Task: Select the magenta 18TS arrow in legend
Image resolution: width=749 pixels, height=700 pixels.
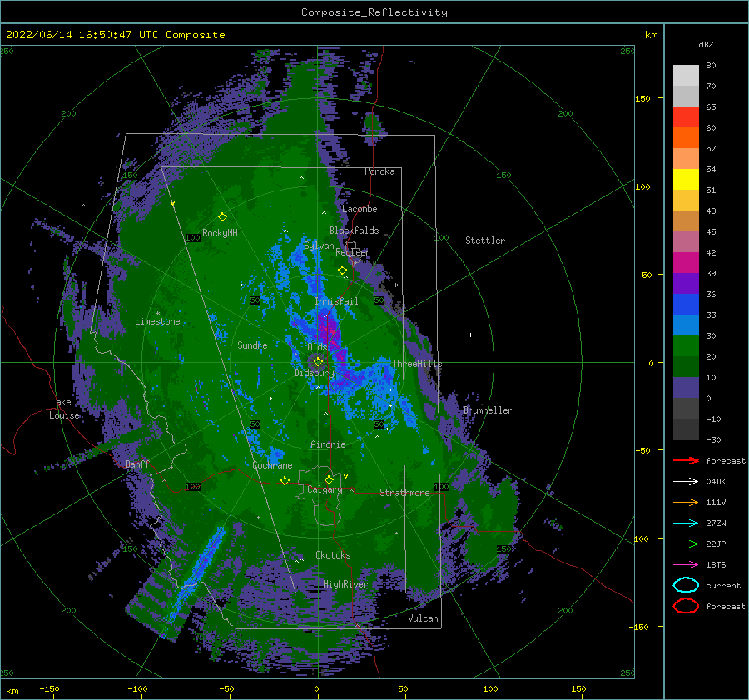Action: tap(686, 565)
